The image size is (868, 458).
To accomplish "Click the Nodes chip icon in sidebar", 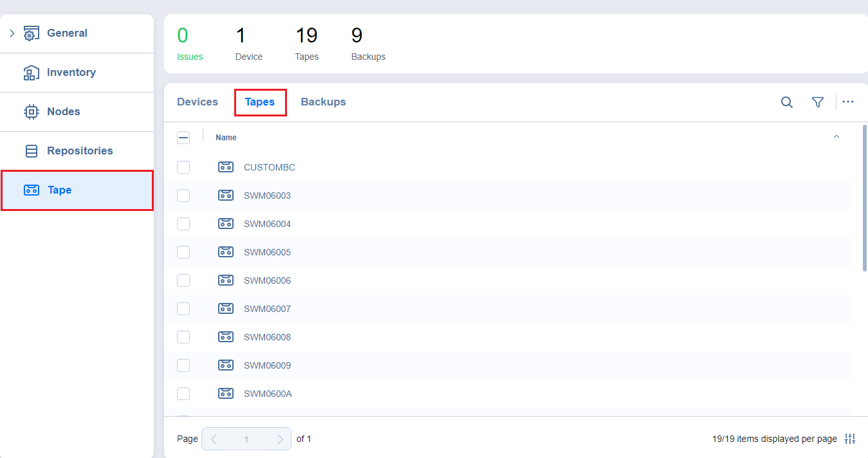I will click(31, 112).
